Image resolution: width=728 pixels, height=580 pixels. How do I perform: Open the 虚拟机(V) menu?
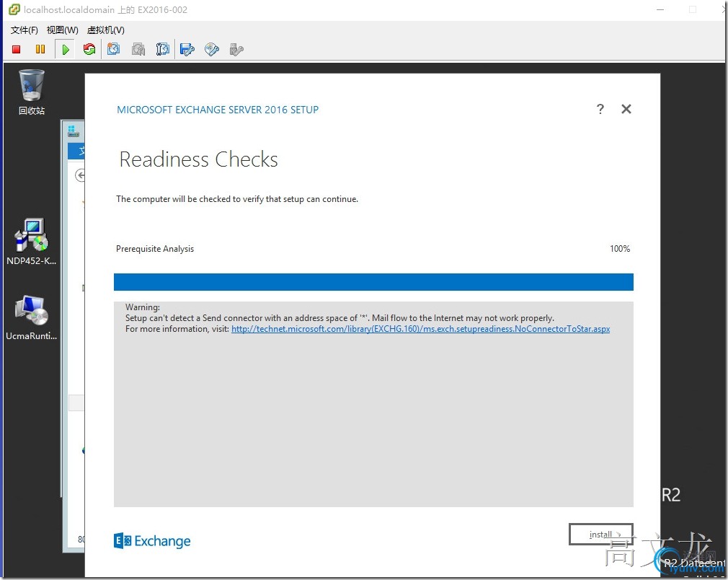pos(105,30)
